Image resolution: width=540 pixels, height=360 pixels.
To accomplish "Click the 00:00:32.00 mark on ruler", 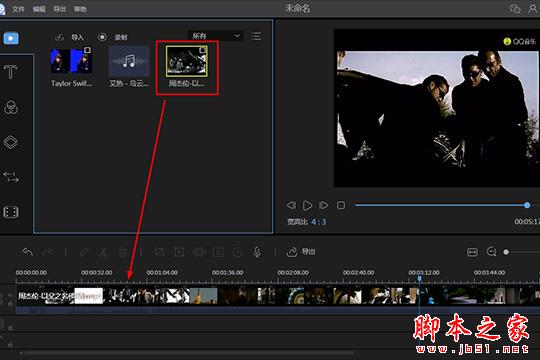I will click(96, 272).
